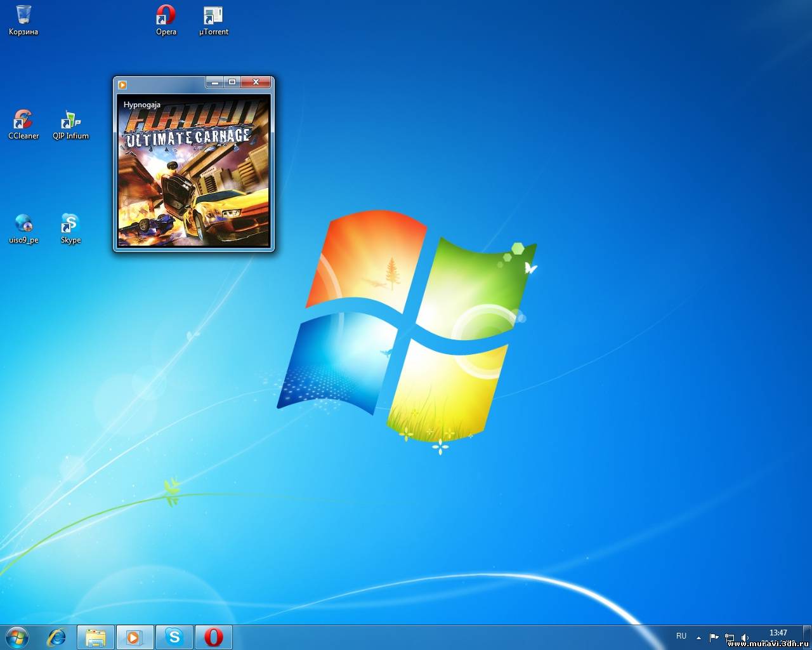Select the QIP Infium desktop shortcut
The width and height of the screenshot is (812, 650).
click(70, 124)
